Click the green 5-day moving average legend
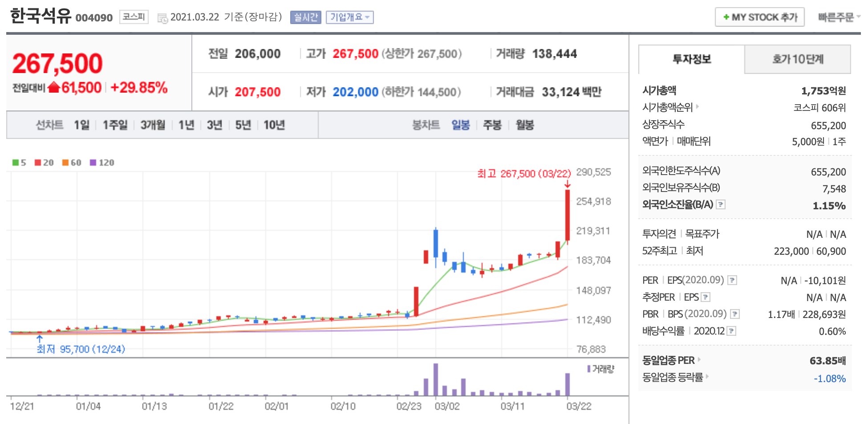The height and width of the screenshot is (424, 868). click(x=19, y=163)
